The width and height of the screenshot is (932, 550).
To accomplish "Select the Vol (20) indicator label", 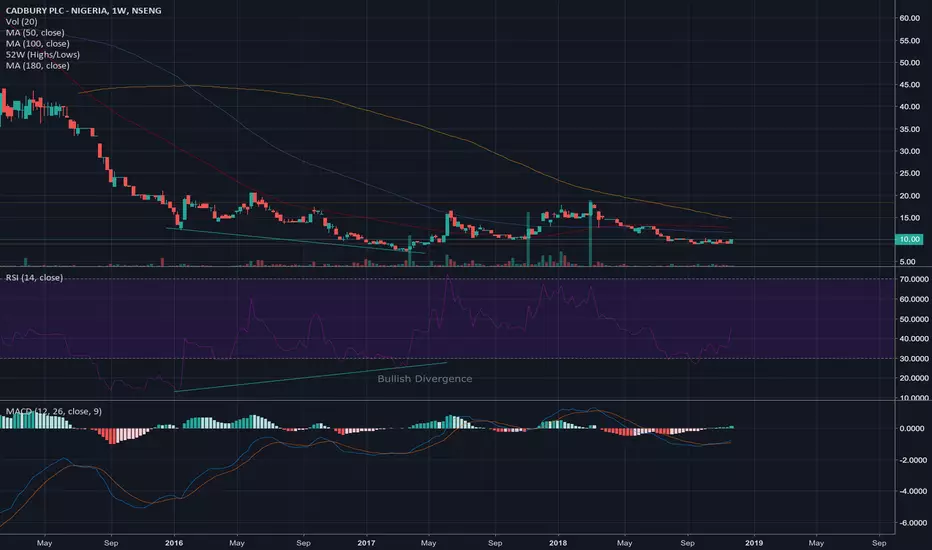I will [21, 21].
